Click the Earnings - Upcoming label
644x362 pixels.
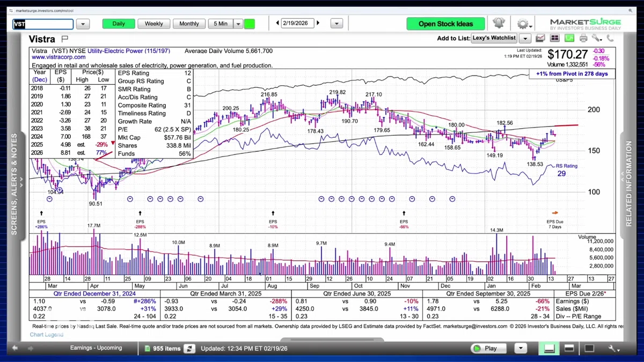[96, 348]
